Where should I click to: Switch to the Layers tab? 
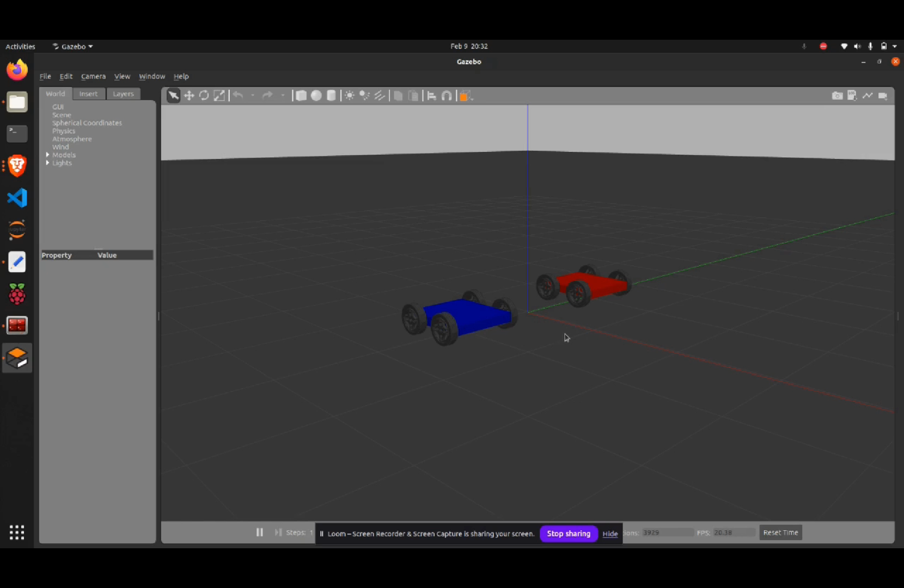point(123,94)
